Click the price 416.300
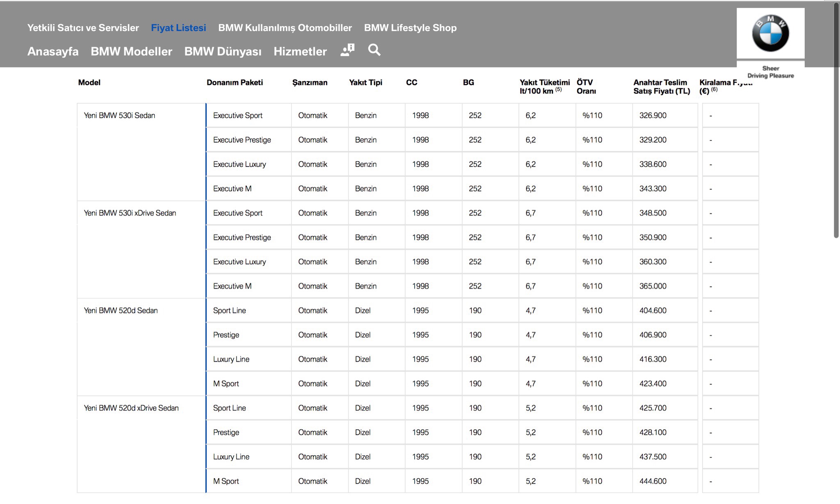The image size is (840, 504). pyautogui.click(x=653, y=359)
